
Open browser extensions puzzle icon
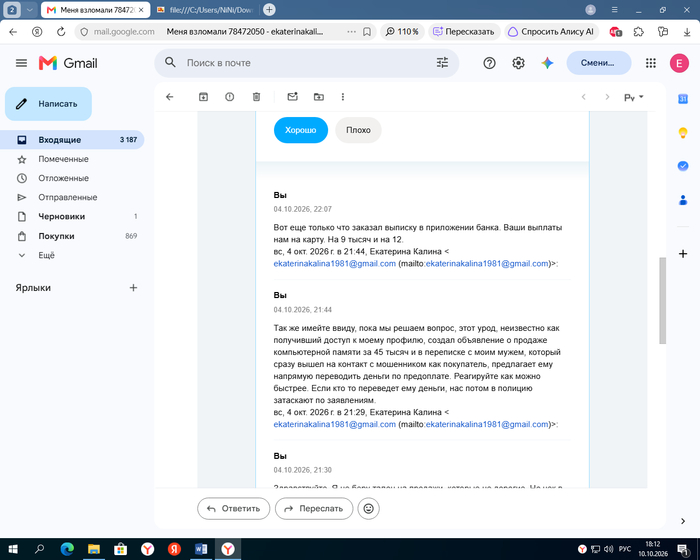pyautogui.click(x=638, y=32)
